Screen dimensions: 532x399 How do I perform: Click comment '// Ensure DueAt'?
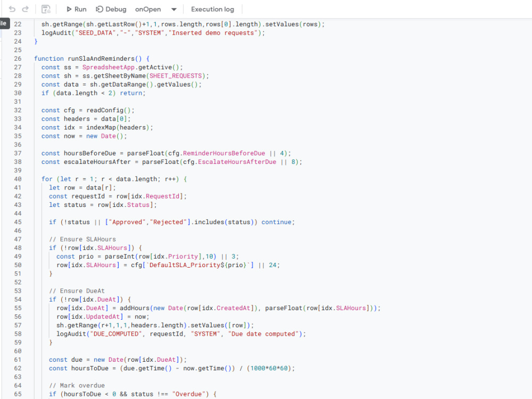77,291
